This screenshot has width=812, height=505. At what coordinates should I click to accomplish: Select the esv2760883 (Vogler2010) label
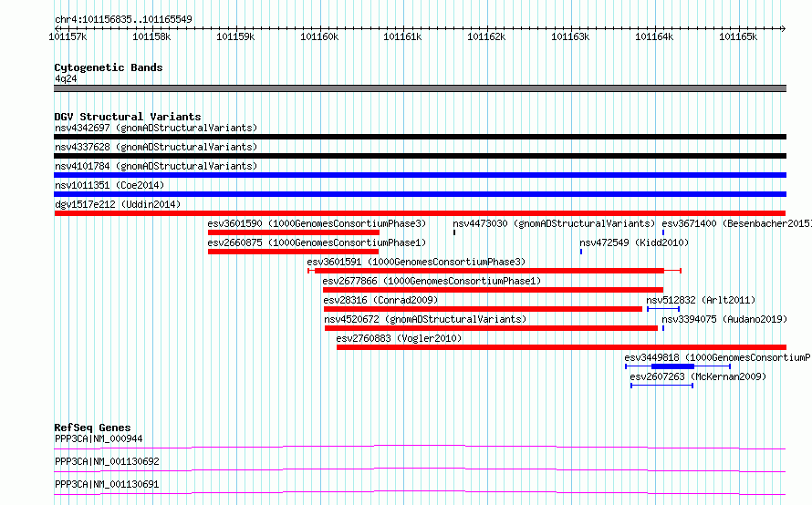[x=399, y=338]
